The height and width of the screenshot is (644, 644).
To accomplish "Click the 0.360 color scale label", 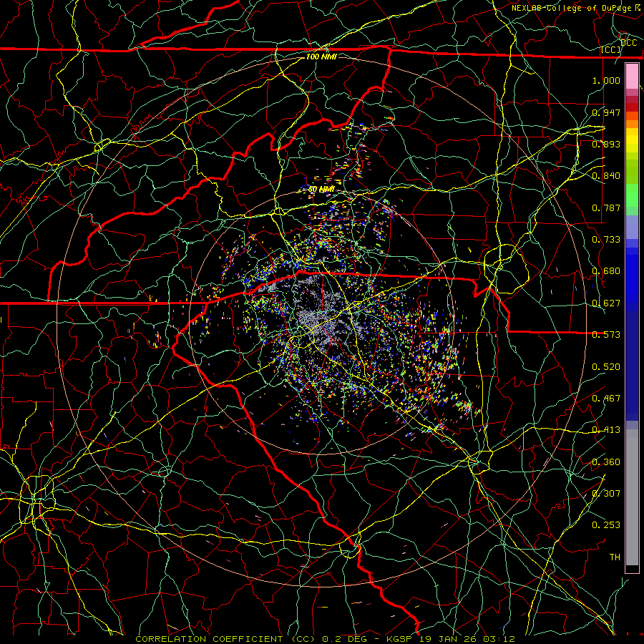I will point(606,462).
